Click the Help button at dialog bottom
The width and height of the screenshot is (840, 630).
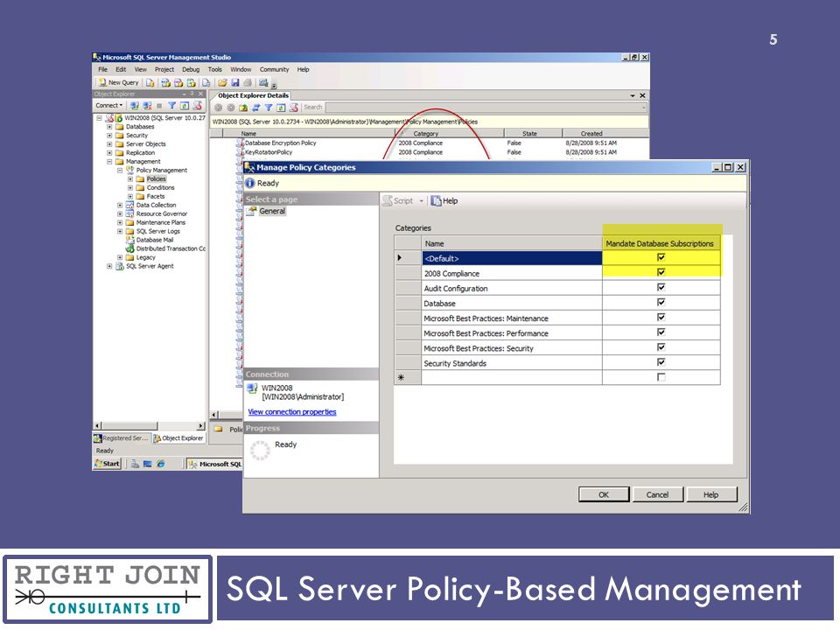click(x=711, y=494)
